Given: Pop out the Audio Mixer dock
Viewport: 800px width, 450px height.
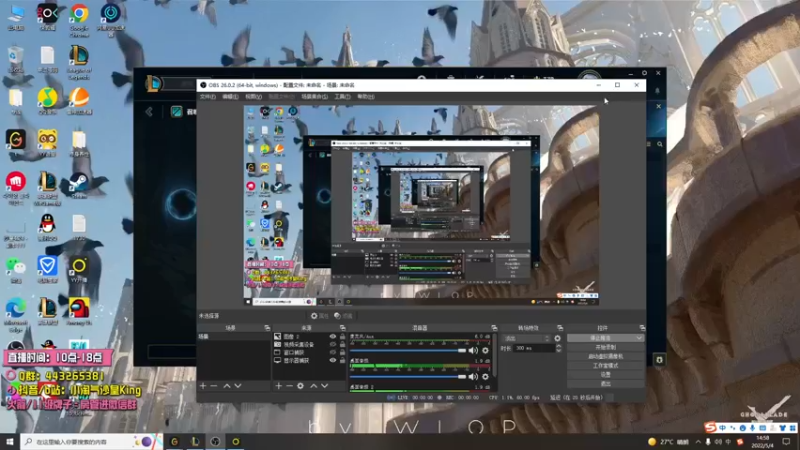Looking at the screenshot, I should tap(494, 328).
